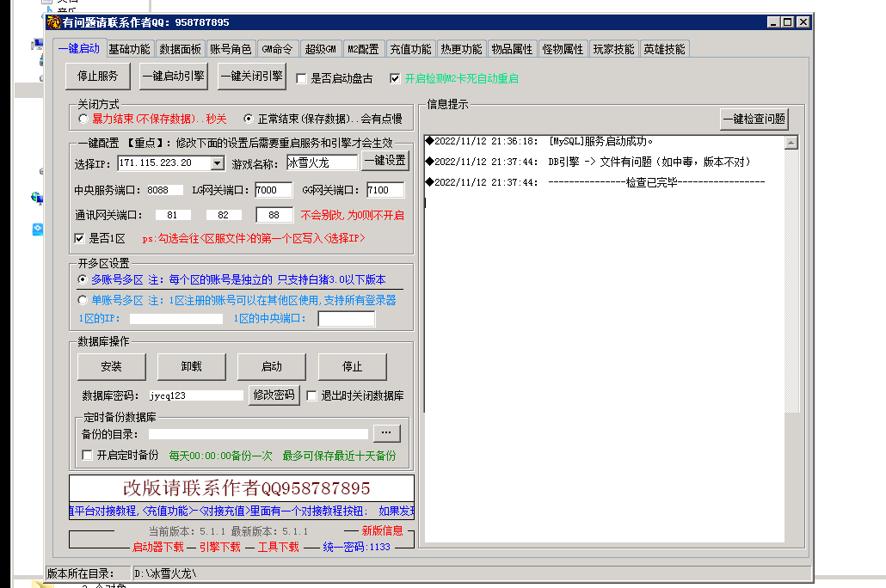
Task: Click the app icon in the title bar
Action: [x=53, y=22]
